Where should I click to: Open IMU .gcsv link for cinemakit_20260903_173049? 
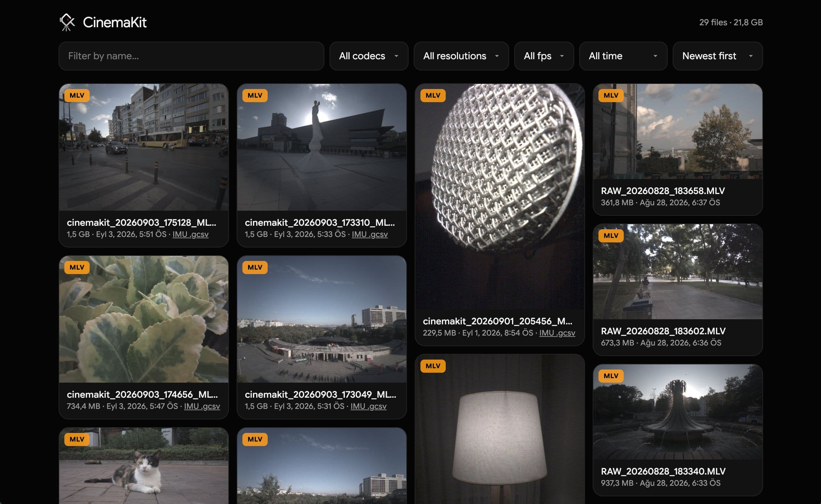pos(368,406)
